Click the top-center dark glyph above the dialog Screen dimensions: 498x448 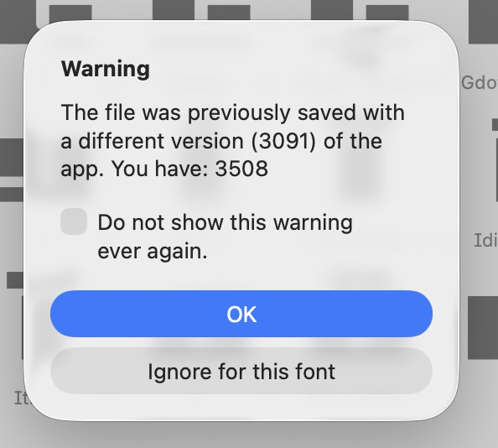click(x=229, y=13)
